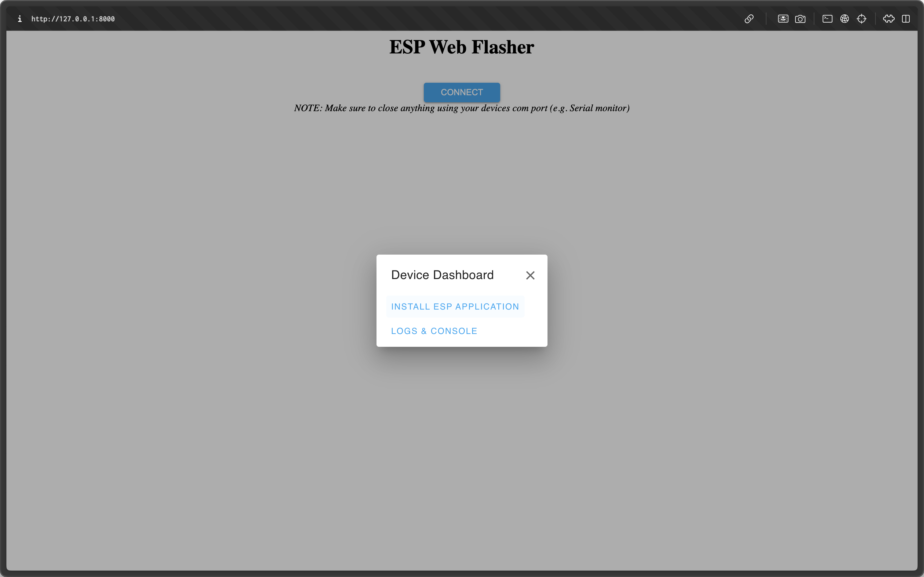Take a screenshot with the camera icon
Viewport: 924px width, 577px height.
pyautogui.click(x=800, y=19)
